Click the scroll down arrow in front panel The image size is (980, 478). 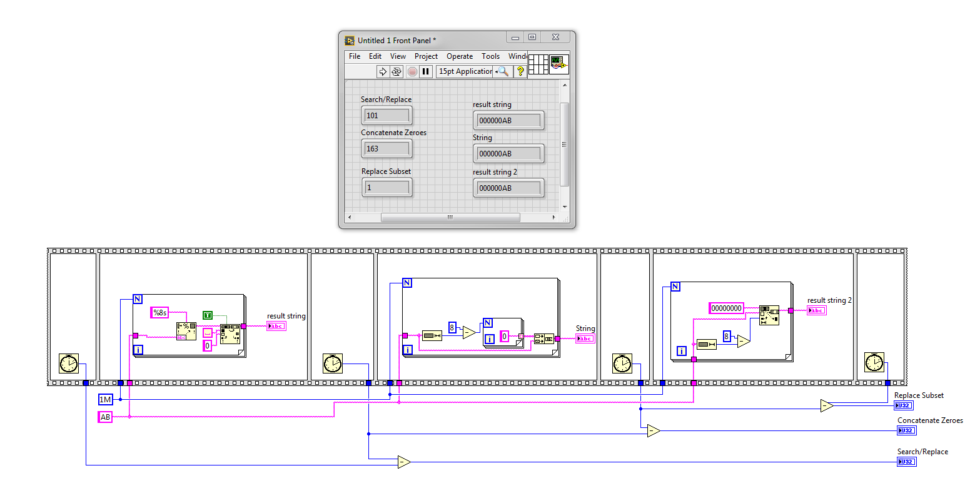pyautogui.click(x=564, y=207)
